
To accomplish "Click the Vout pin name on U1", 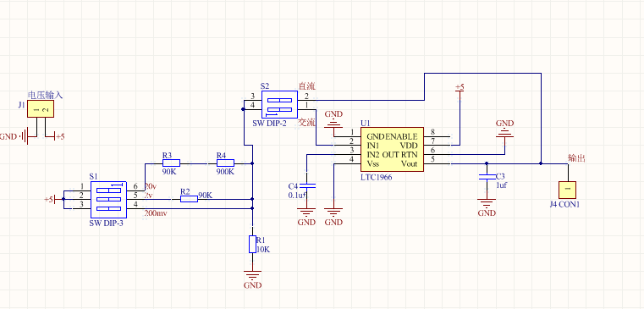I will click(x=409, y=163).
